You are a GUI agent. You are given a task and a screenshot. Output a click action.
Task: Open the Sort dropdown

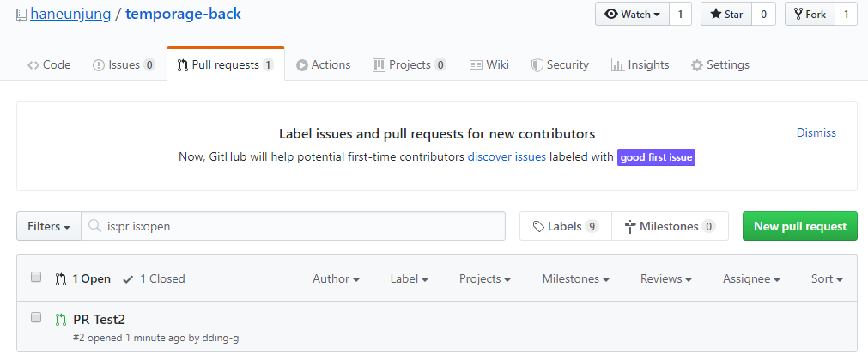pos(827,279)
